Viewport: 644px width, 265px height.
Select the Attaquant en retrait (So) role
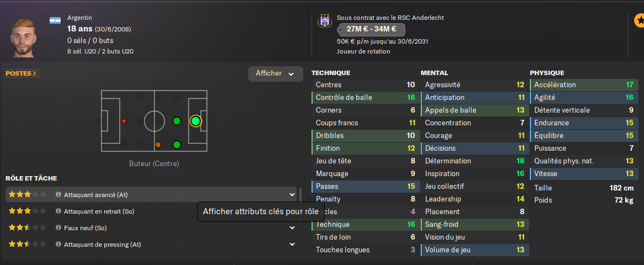[99, 211]
